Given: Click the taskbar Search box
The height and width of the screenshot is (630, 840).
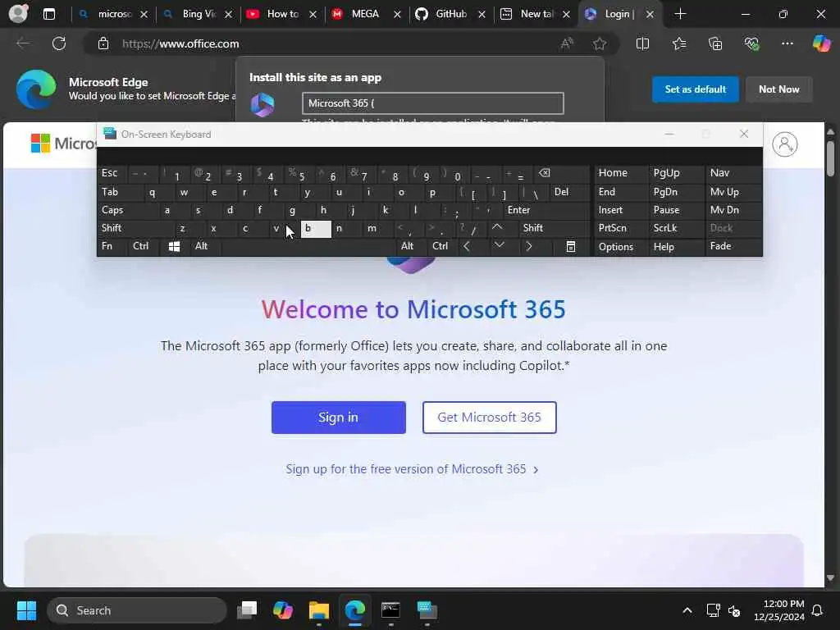Looking at the screenshot, I should tap(137, 610).
